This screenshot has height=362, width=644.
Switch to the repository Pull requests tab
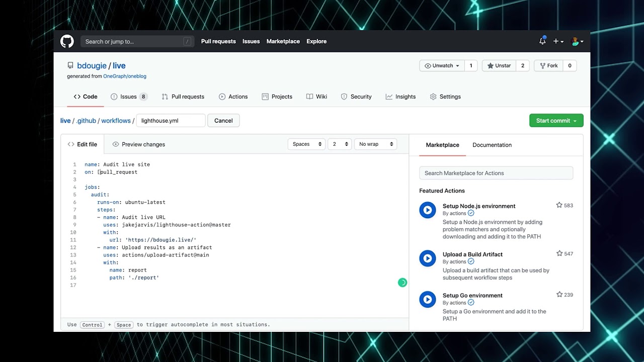point(183,97)
